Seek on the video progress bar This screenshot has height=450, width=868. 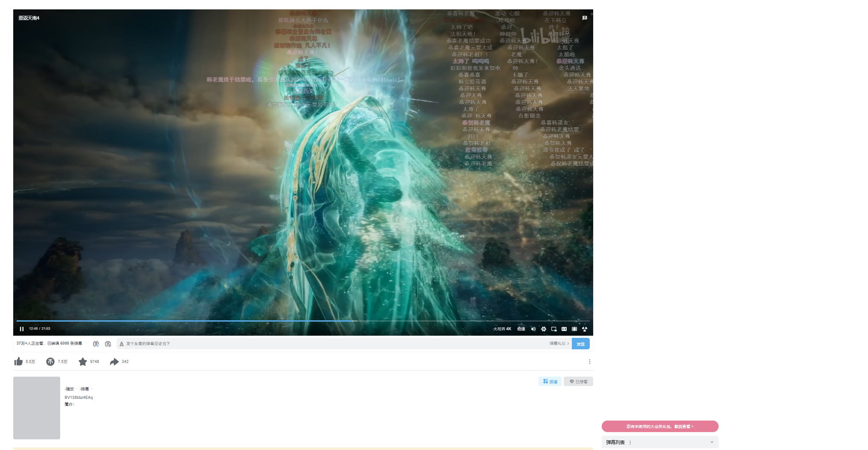coord(303,321)
